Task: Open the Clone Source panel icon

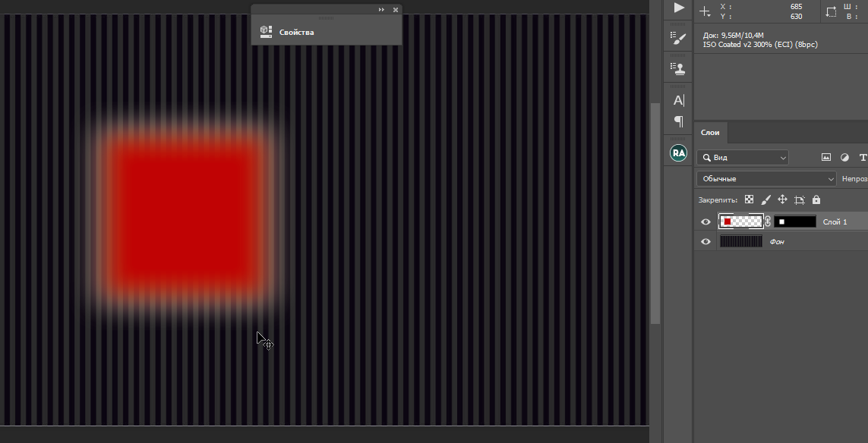Action: click(678, 68)
